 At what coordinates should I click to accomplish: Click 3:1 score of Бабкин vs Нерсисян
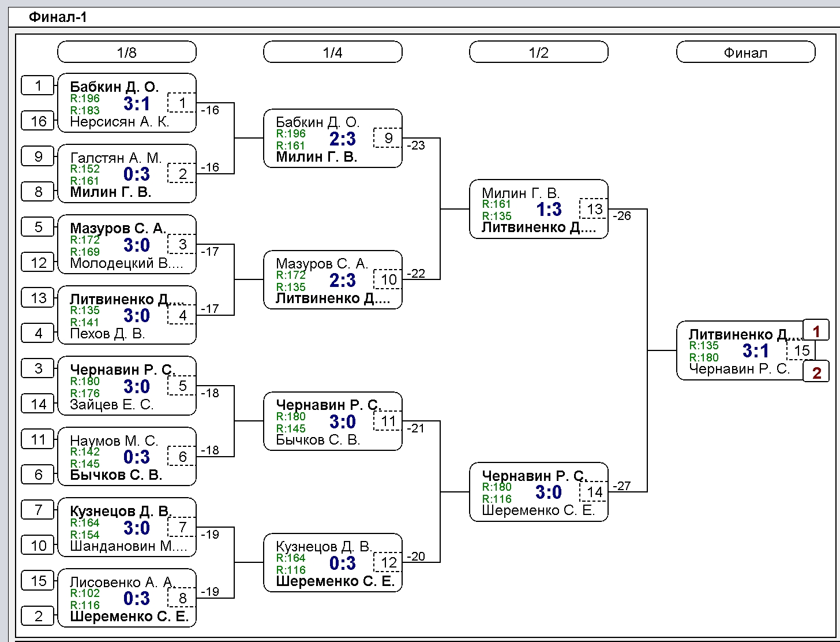coord(137,104)
